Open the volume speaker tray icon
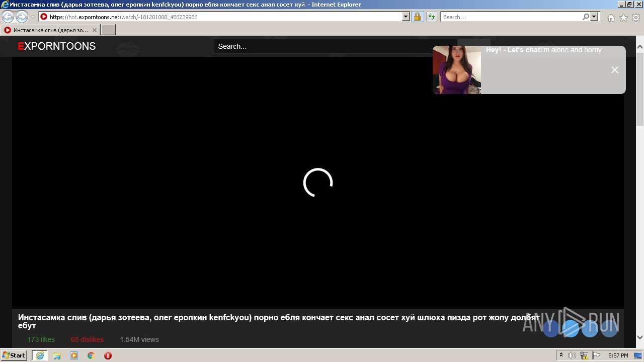The width and height of the screenshot is (644, 362). pyautogui.click(x=572, y=355)
